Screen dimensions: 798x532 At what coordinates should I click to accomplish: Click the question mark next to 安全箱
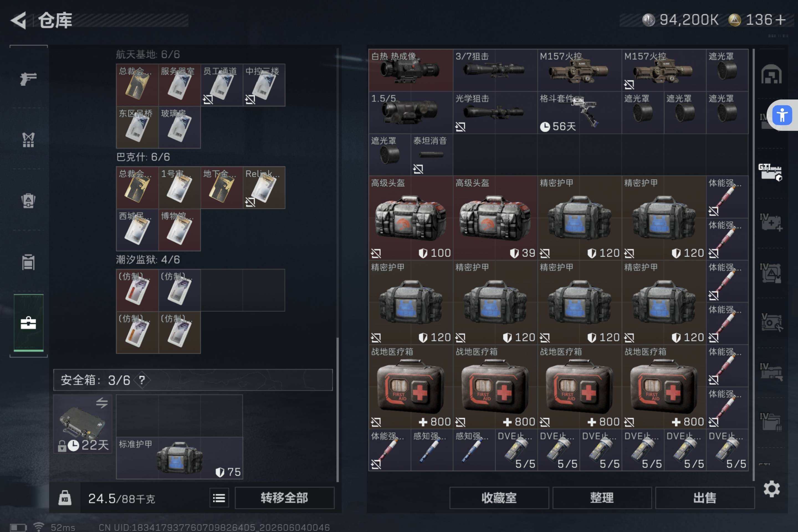(142, 380)
